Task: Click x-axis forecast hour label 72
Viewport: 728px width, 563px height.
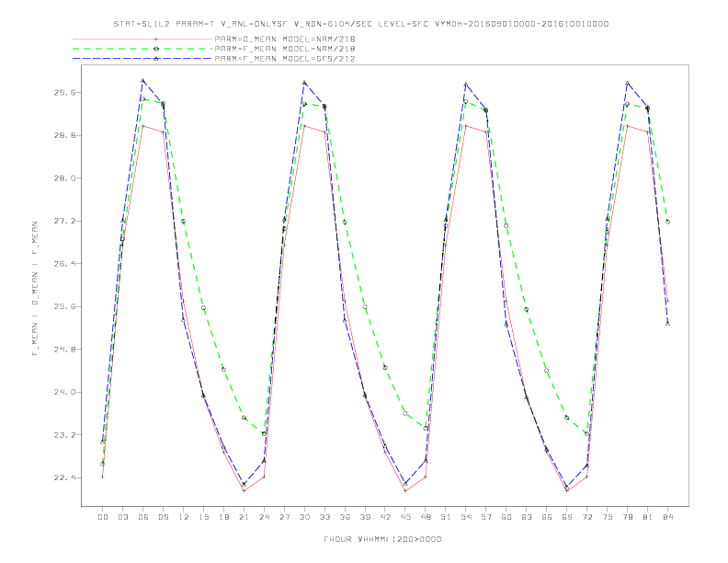Action: coord(586,517)
